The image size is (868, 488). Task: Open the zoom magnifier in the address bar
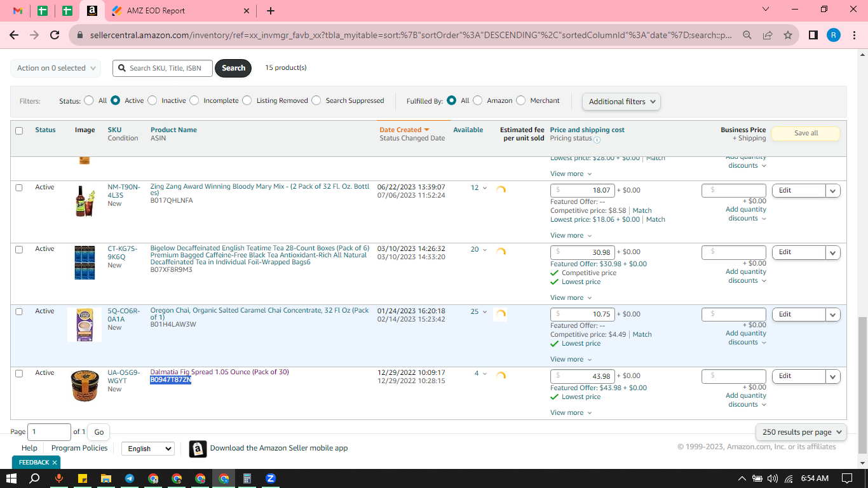(747, 35)
